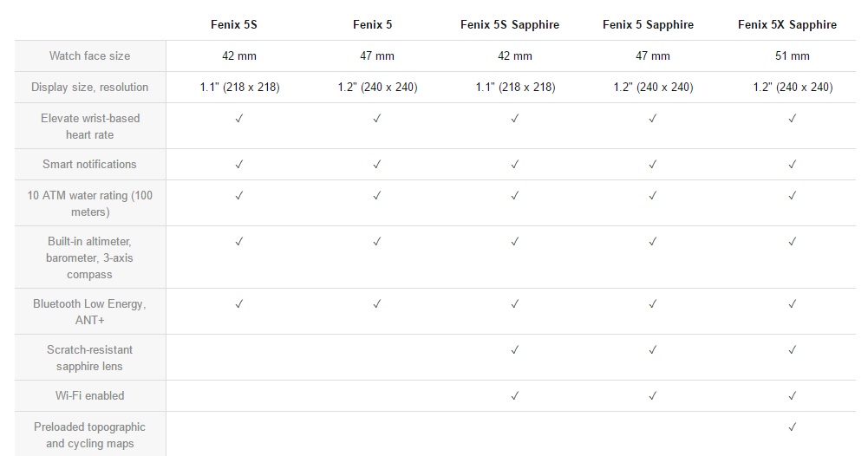
Task: Click the Display size, resolution row label
Action: 89,87
